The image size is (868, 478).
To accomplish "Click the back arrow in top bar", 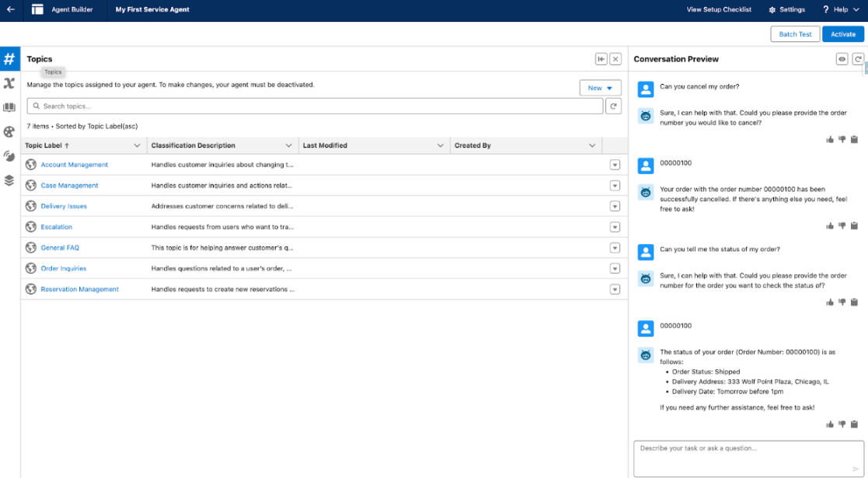I will [x=11, y=10].
